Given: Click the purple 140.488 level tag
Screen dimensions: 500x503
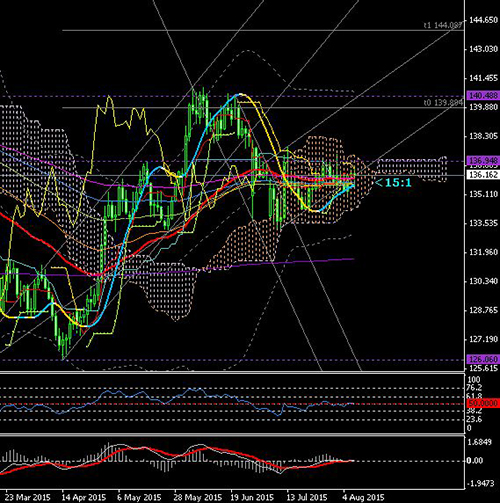Looking at the screenshot, I should tap(483, 96).
